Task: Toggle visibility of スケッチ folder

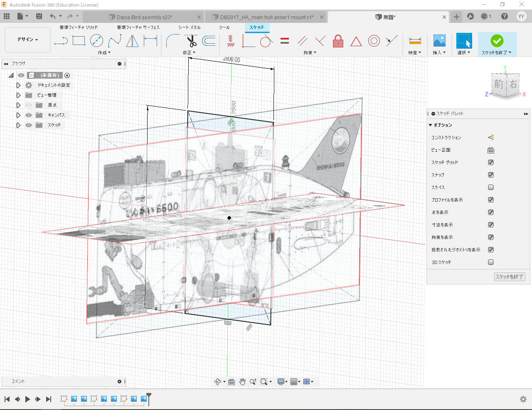Action: 29,125
